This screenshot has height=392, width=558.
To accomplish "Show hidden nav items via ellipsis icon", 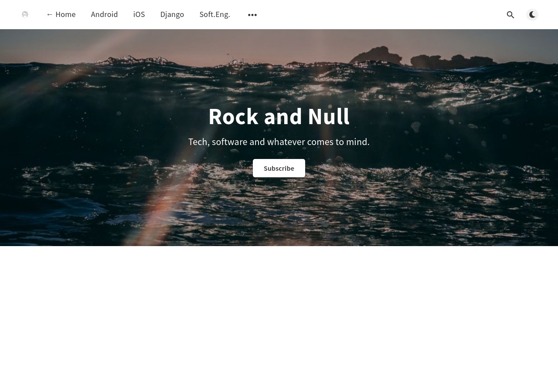I will pos(252,15).
